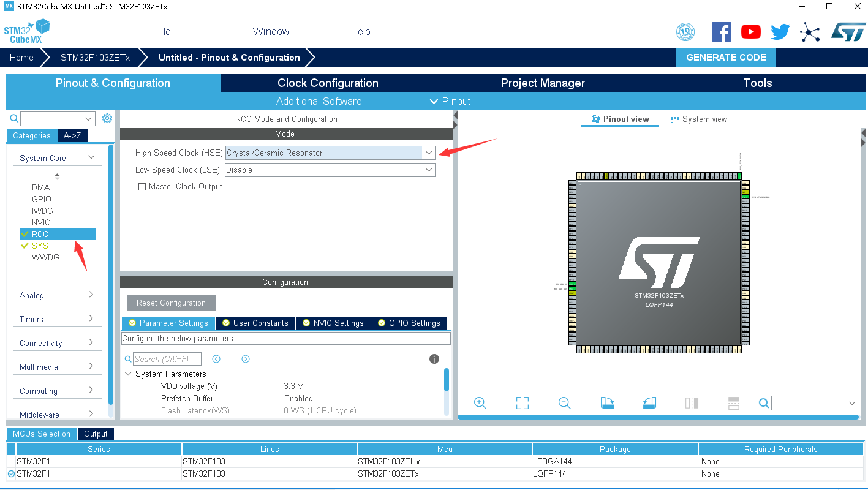The width and height of the screenshot is (868, 490).
Task: Click the Reset Configuration button
Action: pyautogui.click(x=170, y=303)
